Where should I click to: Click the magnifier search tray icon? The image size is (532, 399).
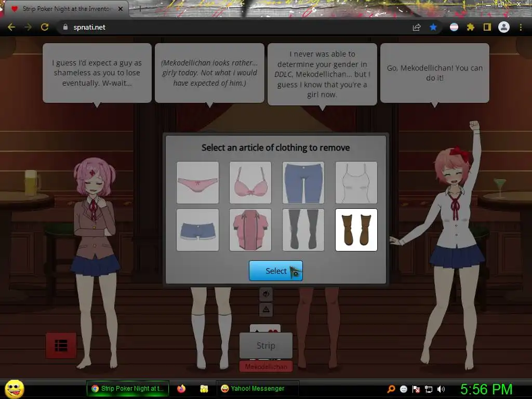pos(391,389)
